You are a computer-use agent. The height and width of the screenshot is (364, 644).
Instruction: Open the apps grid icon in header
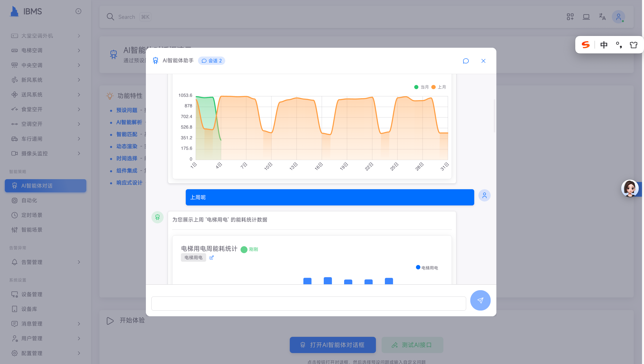click(570, 17)
